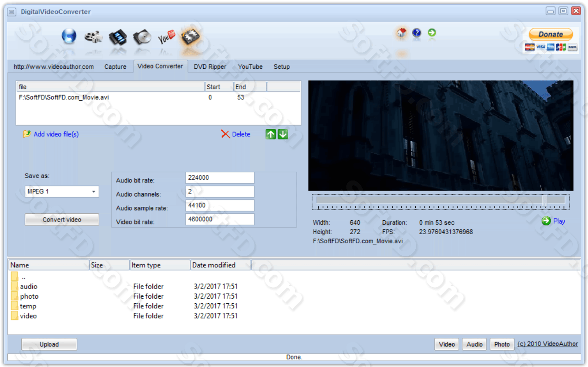Click the Add video file(s) folder icon
Image resolution: width=588 pixels, height=367 pixels.
27,134
